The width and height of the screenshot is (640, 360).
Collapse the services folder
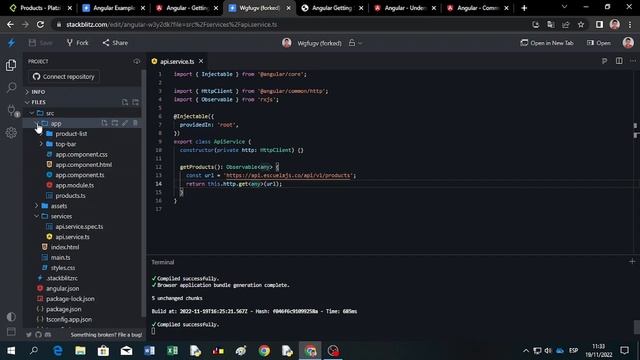click(37, 216)
